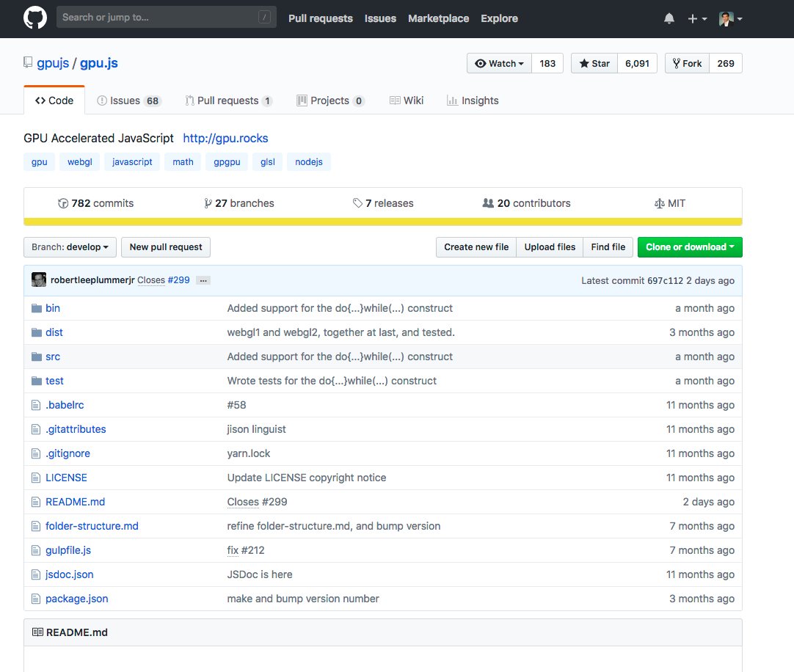The height and width of the screenshot is (672, 794).
Task: Open the .gitattributes file
Action: pos(76,429)
